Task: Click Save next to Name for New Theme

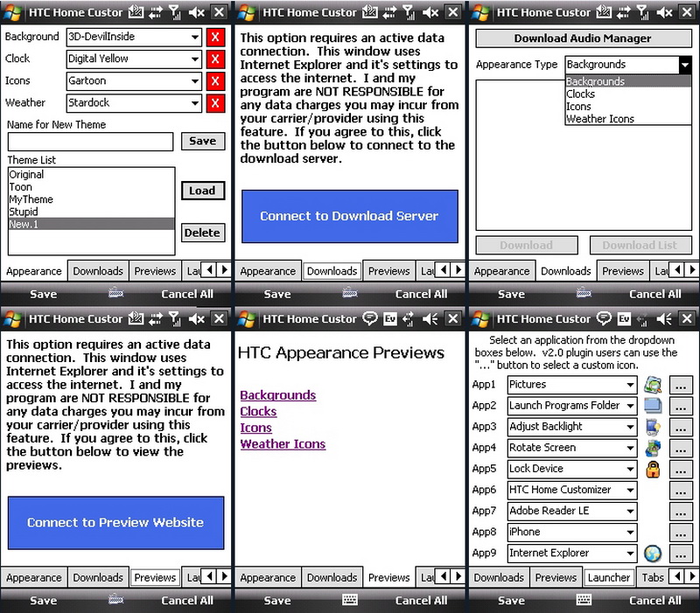Action: click(x=203, y=141)
